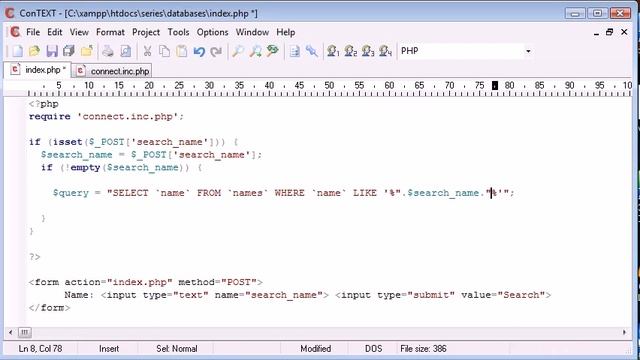Click 'Ln 8, Col 78' status entry
The height and width of the screenshot is (360, 640).
[40, 349]
